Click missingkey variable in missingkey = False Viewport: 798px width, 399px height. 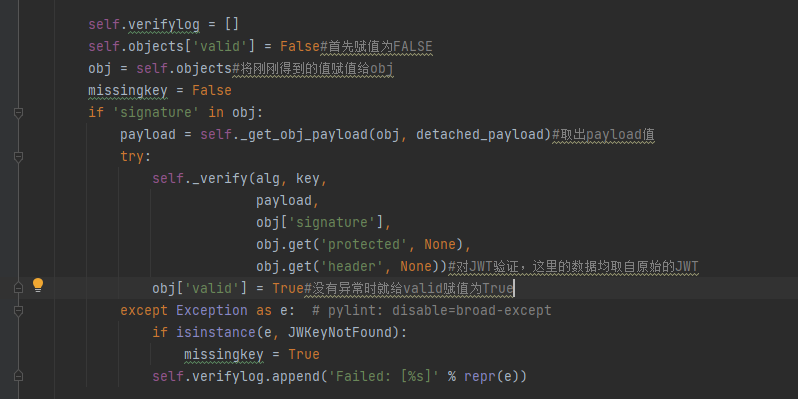point(128,91)
